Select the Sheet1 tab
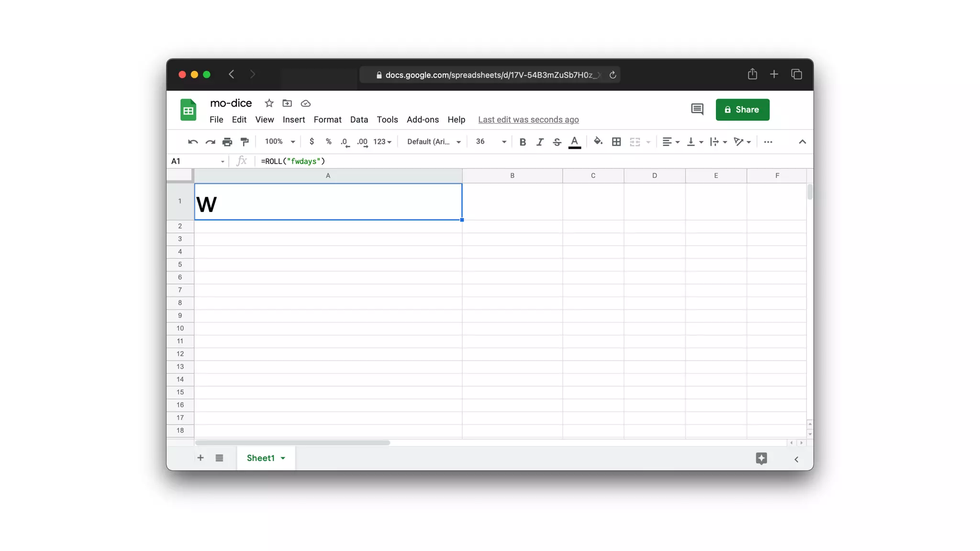The width and height of the screenshot is (980, 551). coord(261,458)
